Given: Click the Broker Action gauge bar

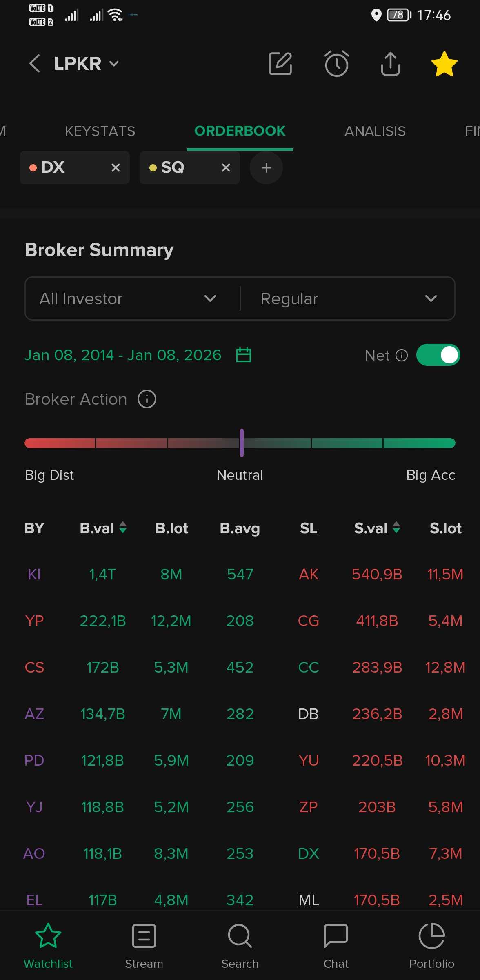Looking at the screenshot, I should (x=240, y=443).
